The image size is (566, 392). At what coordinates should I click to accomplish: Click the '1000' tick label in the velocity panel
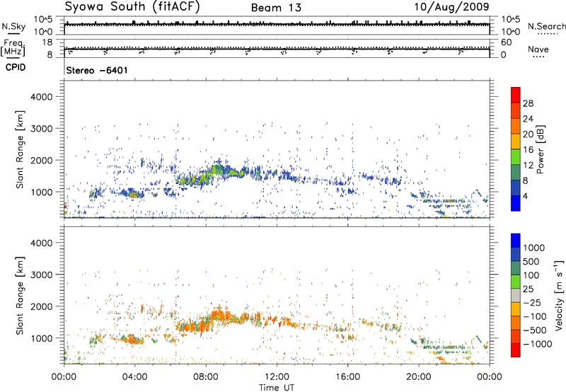click(x=41, y=338)
